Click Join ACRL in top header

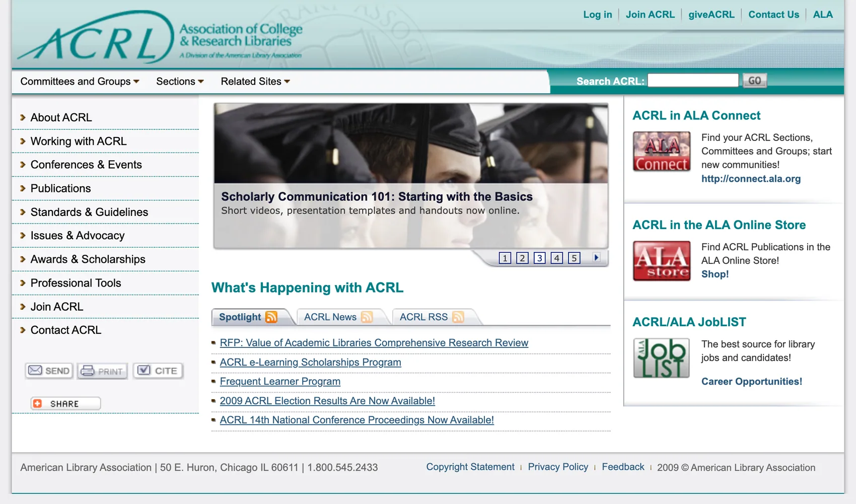tap(650, 15)
